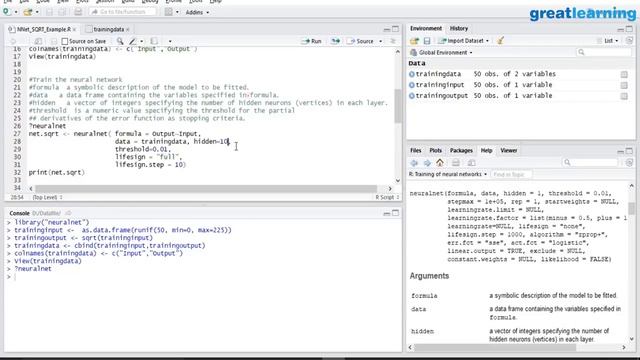Screen dimensions: 640x360
Task: Click the Find in Topic field
Action: pos(511,174)
